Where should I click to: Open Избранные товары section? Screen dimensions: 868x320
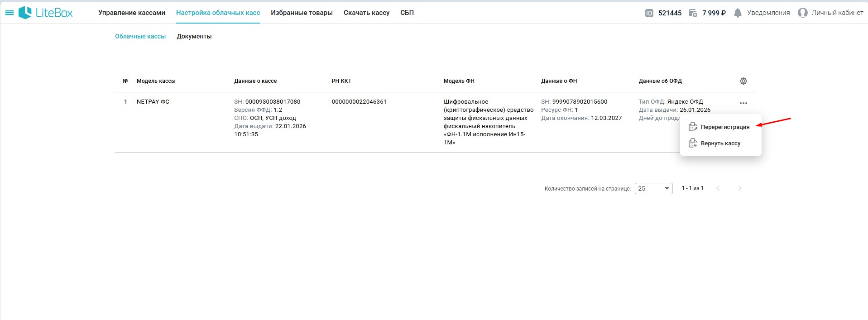(302, 13)
